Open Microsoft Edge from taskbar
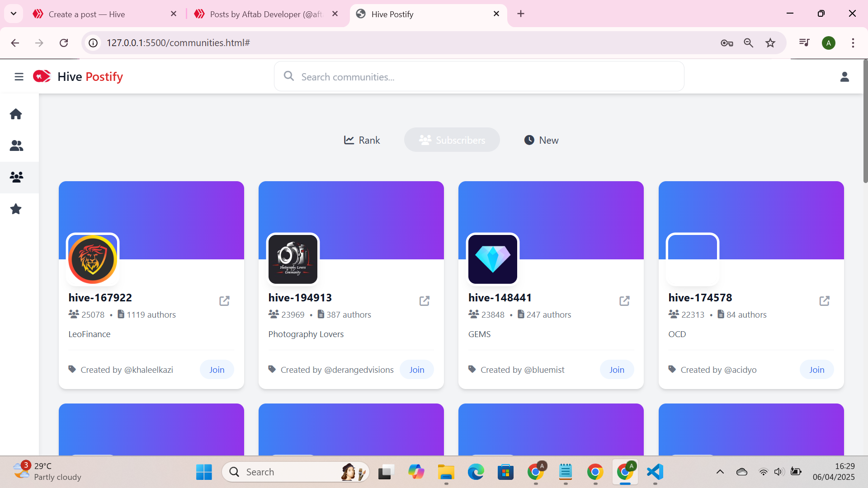The width and height of the screenshot is (868, 488). click(476, 472)
